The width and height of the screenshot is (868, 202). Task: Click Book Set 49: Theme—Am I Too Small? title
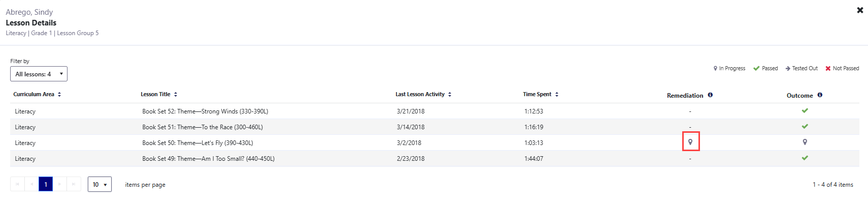pyautogui.click(x=208, y=159)
